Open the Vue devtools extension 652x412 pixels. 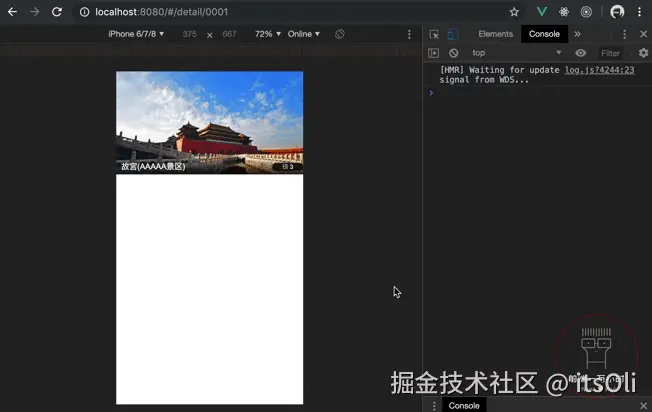click(541, 12)
